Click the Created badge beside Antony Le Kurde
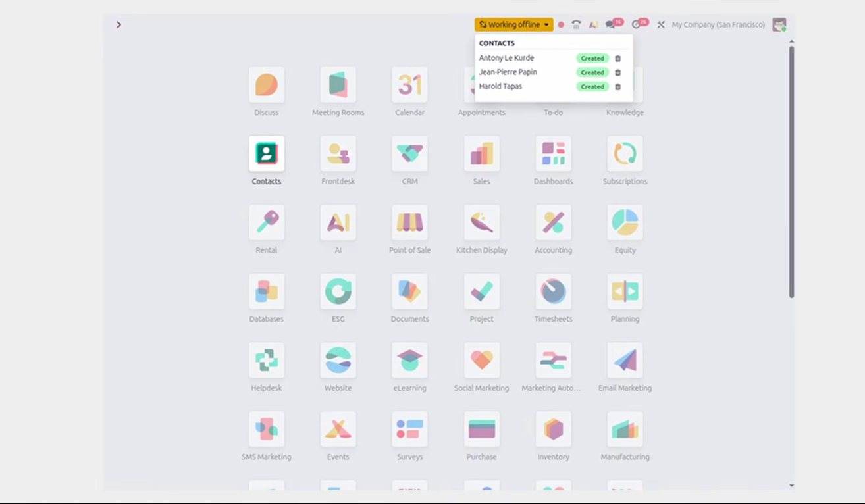865x504 pixels. 592,59
